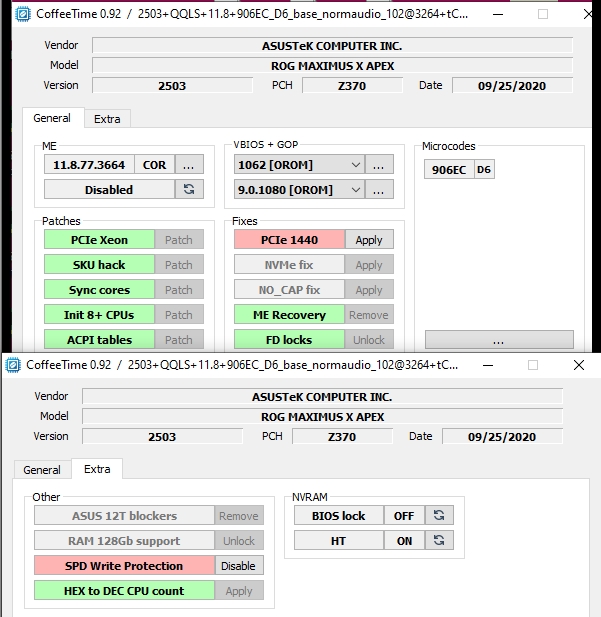Toggle HT ON value

coord(404,541)
